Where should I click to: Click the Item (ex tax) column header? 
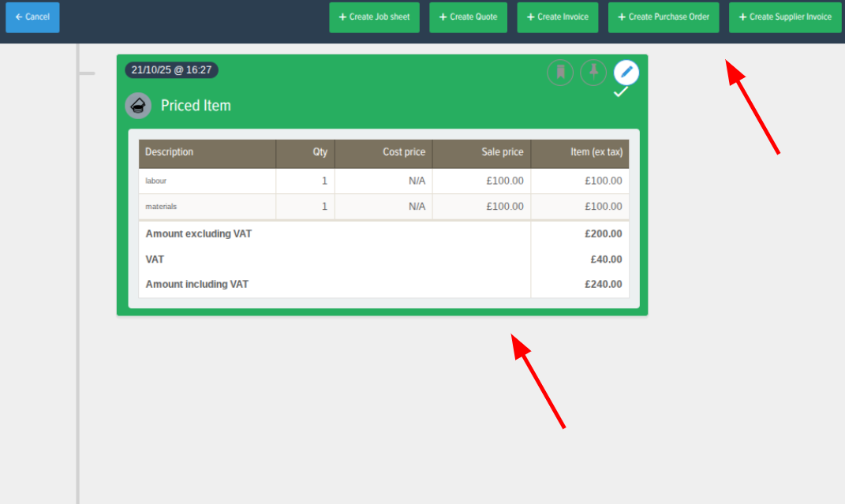pyautogui.click(x=596, y=152)
